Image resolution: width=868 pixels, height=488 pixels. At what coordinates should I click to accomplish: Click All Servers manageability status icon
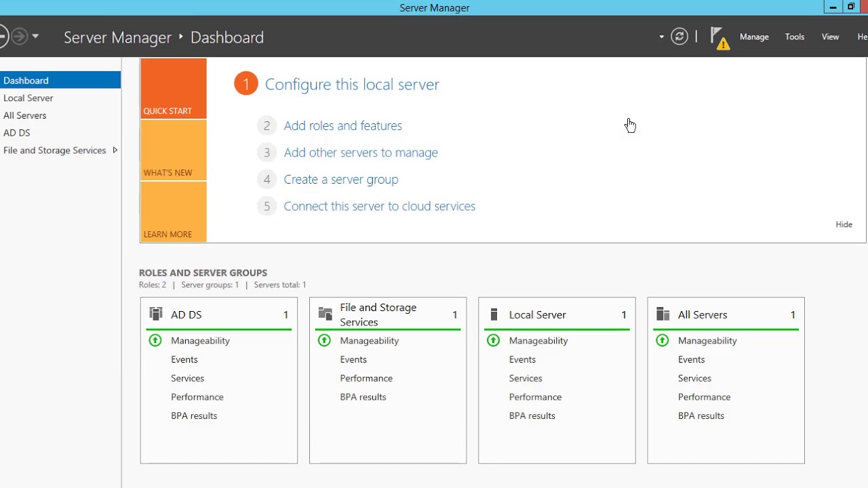[x=663, y=340]
